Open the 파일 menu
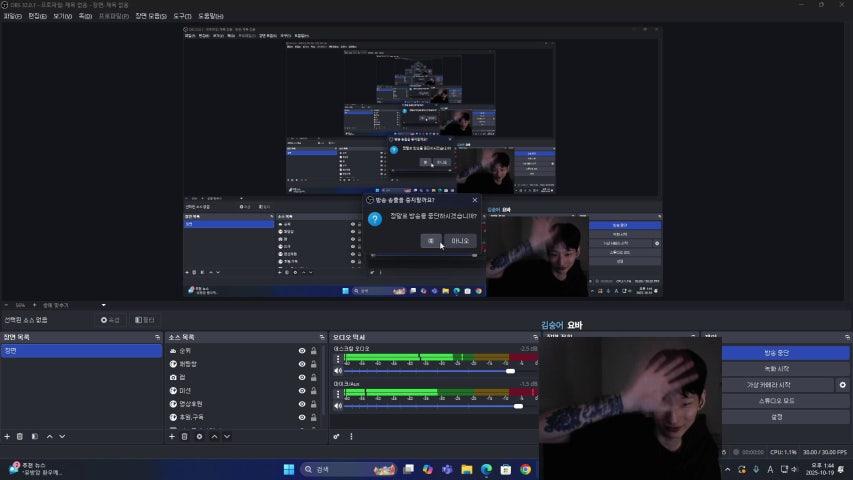 point(13,17)
